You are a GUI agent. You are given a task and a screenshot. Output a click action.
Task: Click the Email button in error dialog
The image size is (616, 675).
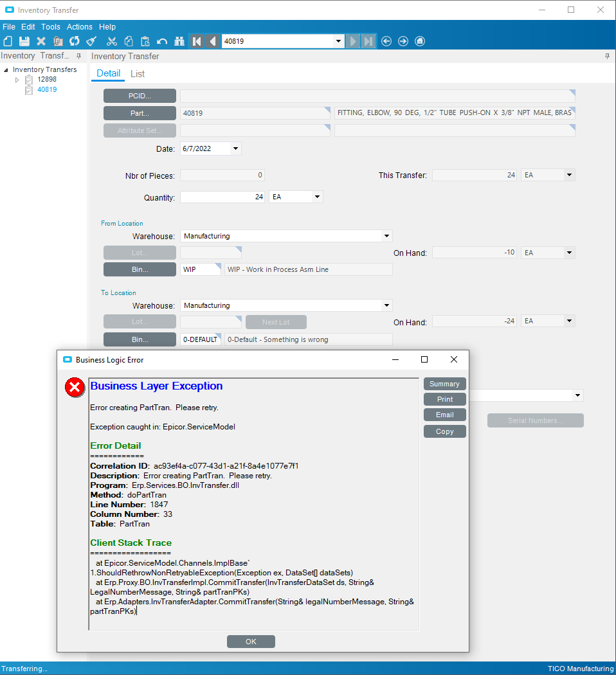(445, 415)
